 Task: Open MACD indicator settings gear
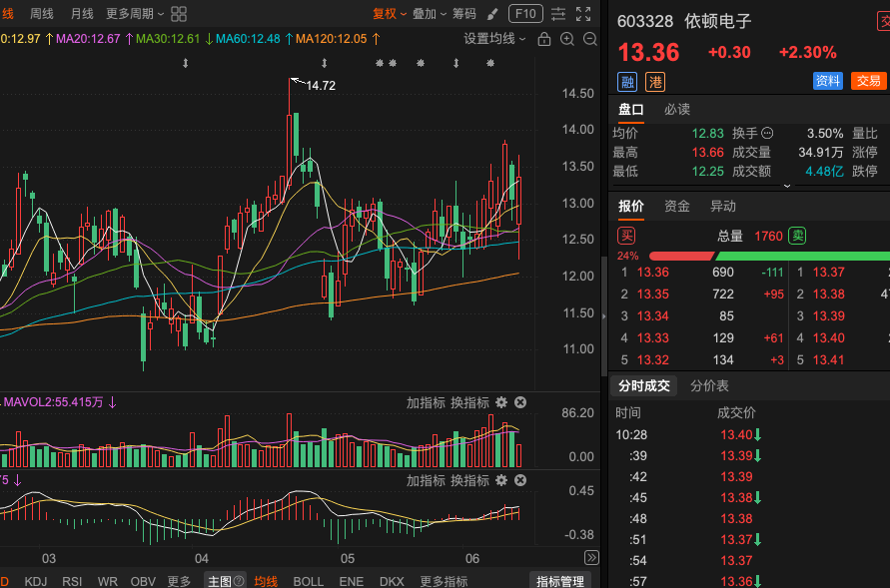501,480
